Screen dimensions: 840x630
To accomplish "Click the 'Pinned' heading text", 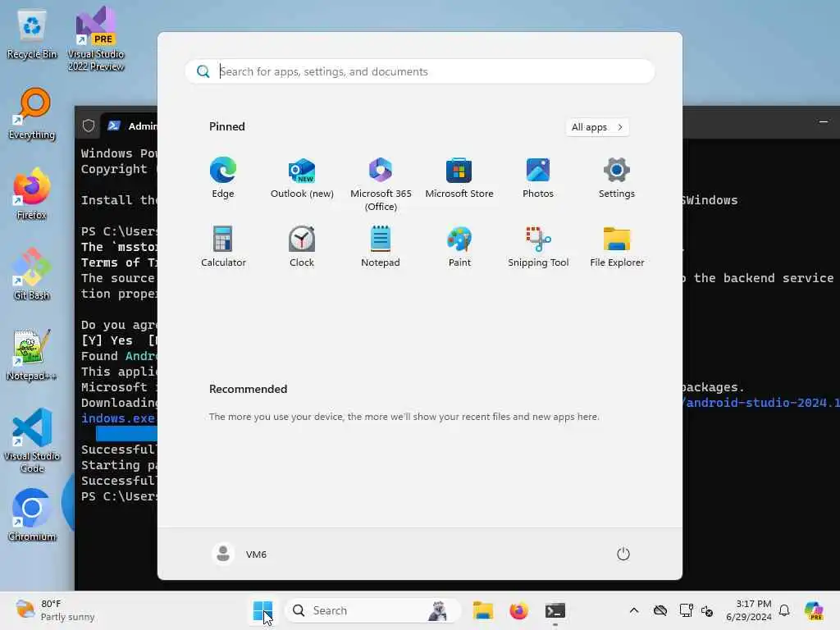I will tap(226, 126).
